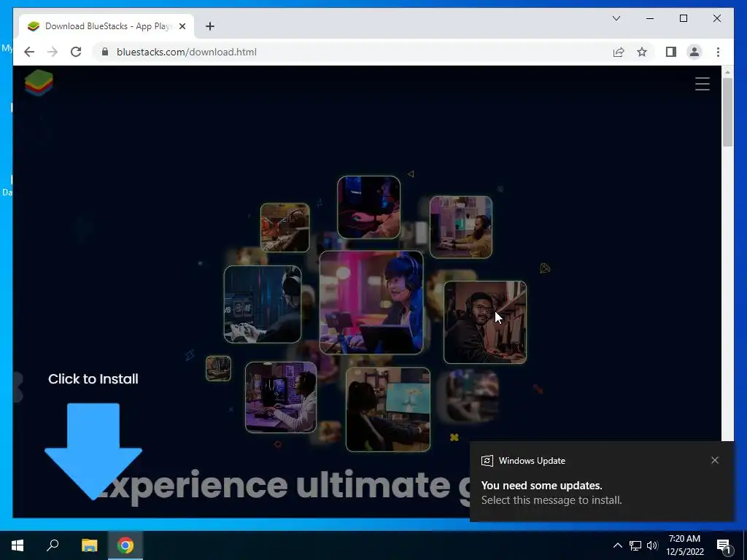Image resolution: width=747 pixels, height=560 pixels.
Task: Expand the tab search chevron
Action: click(616, 18)
